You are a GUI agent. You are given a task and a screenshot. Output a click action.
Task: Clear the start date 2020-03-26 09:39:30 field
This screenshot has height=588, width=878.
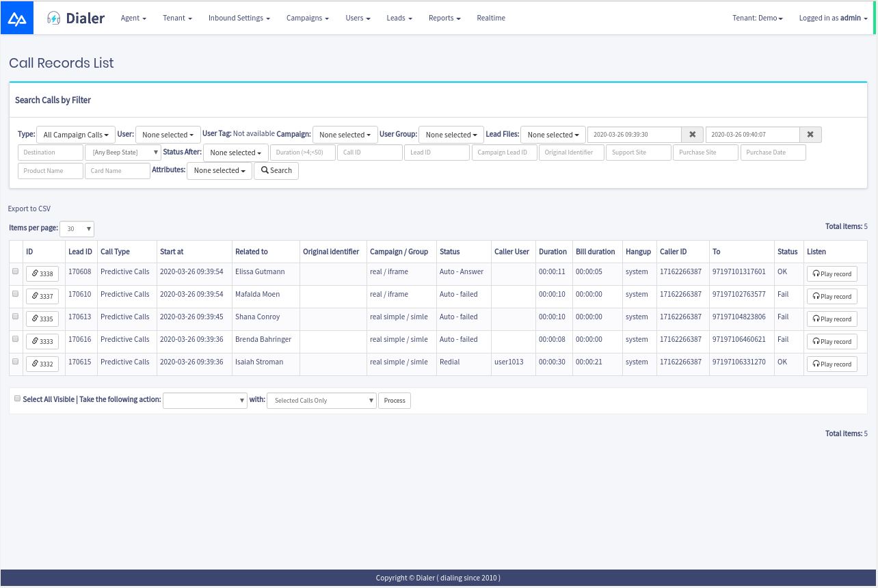[x=692, y=135]
